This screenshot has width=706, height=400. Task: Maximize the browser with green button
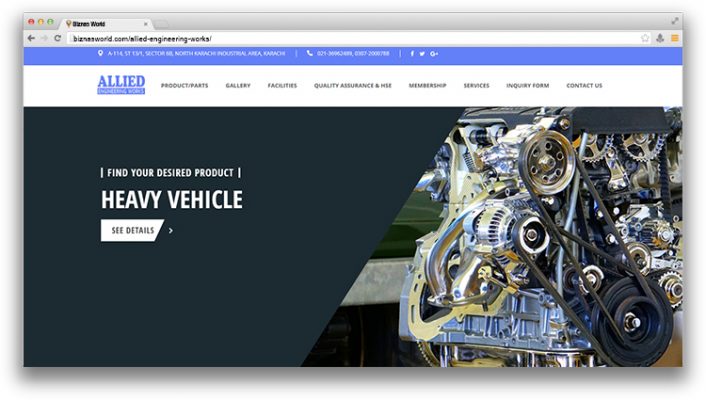[x=50, y=22]
